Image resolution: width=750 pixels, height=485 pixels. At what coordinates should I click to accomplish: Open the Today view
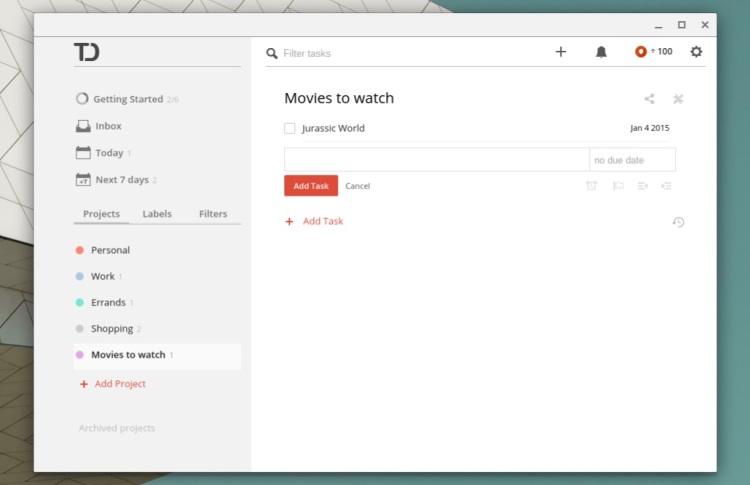tap(103, 153)
